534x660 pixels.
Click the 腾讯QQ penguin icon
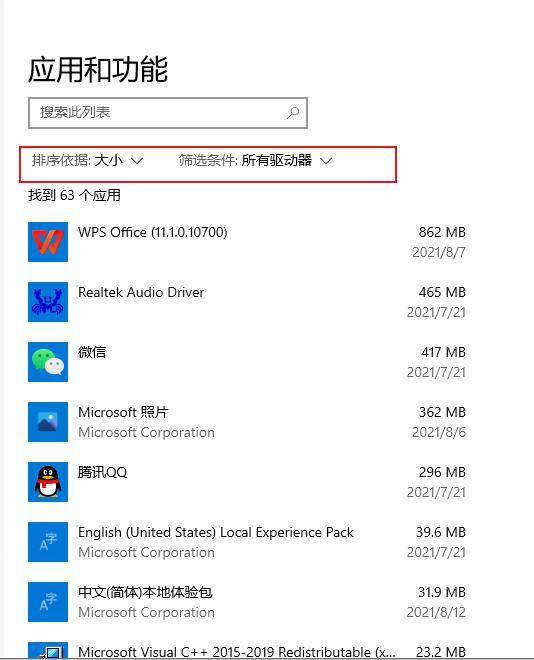point(48,482)
